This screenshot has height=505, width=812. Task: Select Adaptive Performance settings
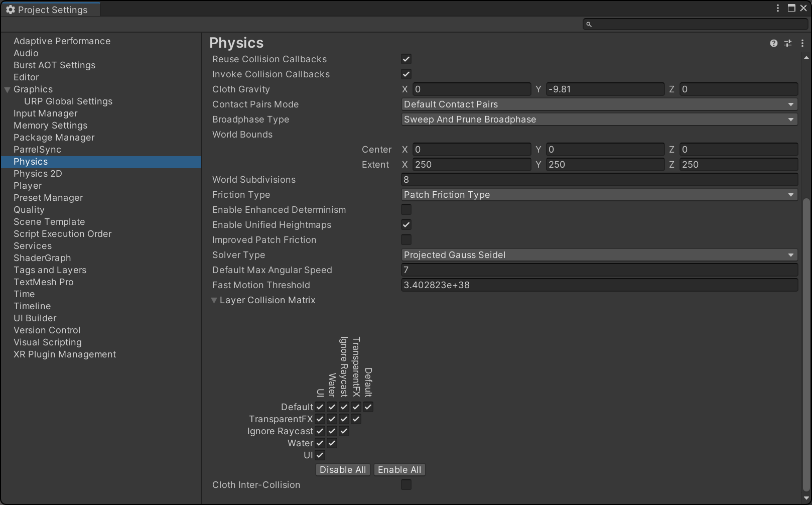(62, 41)
